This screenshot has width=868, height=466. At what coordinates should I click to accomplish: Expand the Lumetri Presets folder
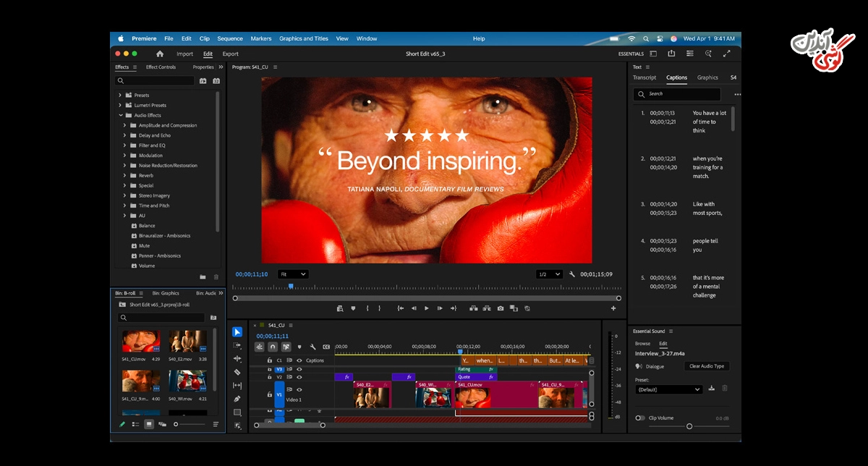pyautogui.click(x=120, y=105)
